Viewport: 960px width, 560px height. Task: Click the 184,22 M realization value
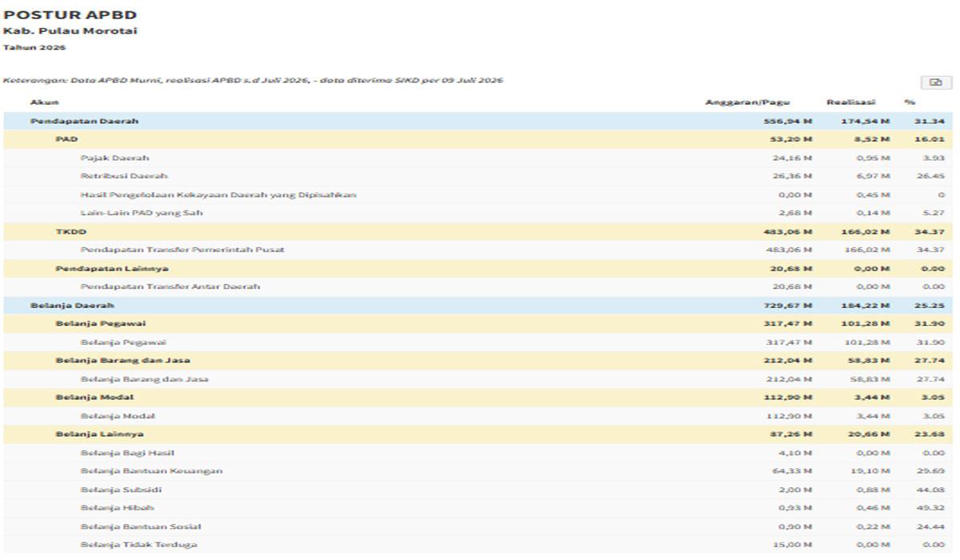click(x=865, y=305)
